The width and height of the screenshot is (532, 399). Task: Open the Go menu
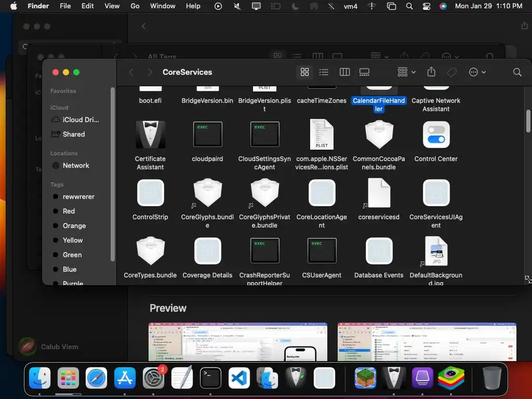pyautogui.click(x=135, y=6)
